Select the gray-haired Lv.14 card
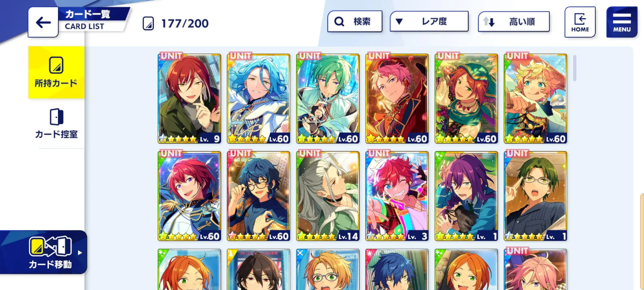Viewport: 644px width, 290px height. click(x=328, y=196)
